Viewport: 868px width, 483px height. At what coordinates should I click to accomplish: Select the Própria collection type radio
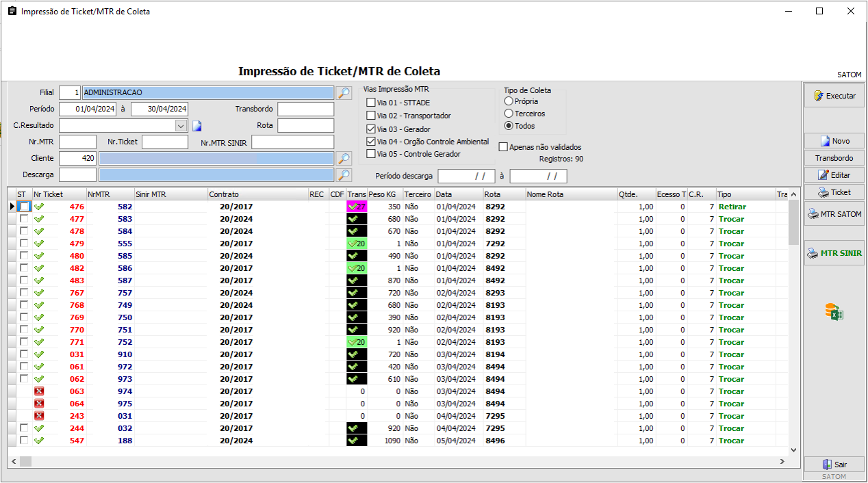509,101
